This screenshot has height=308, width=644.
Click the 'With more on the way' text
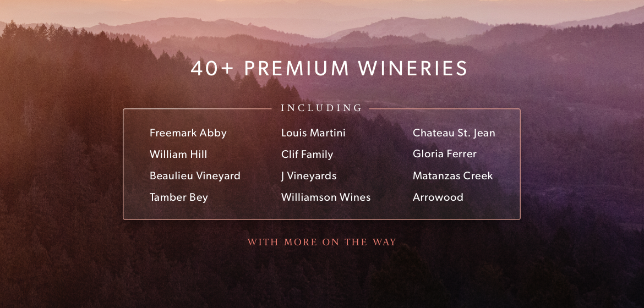pyautogui.click(x=322, y=242)
